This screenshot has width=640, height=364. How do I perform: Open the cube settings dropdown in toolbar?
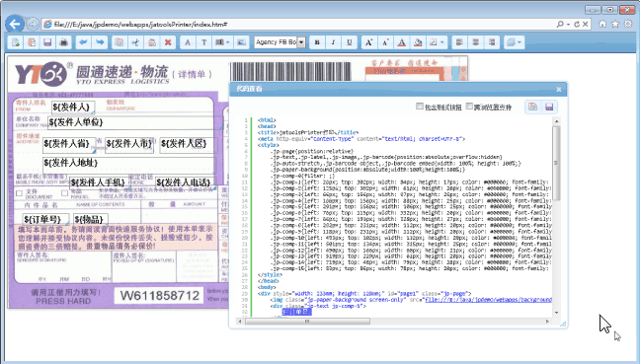click(515, 42)
